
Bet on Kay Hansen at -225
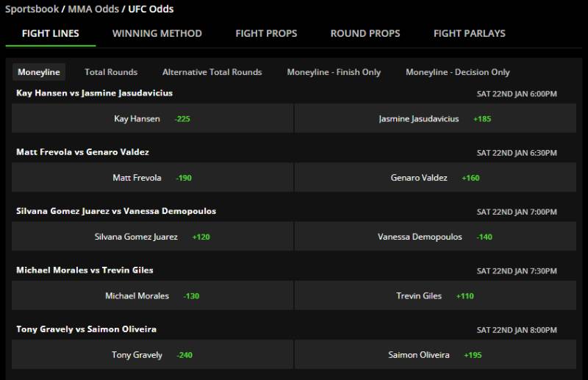[x=152, y=118]
